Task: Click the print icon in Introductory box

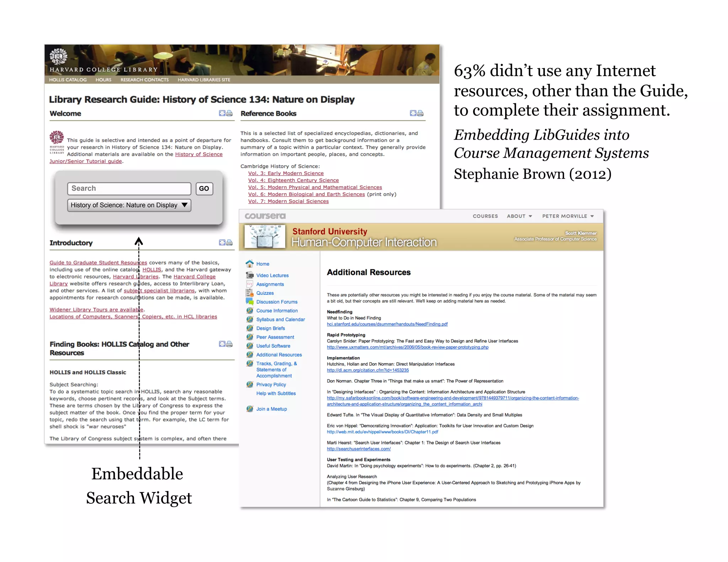Action: point(230,242)
